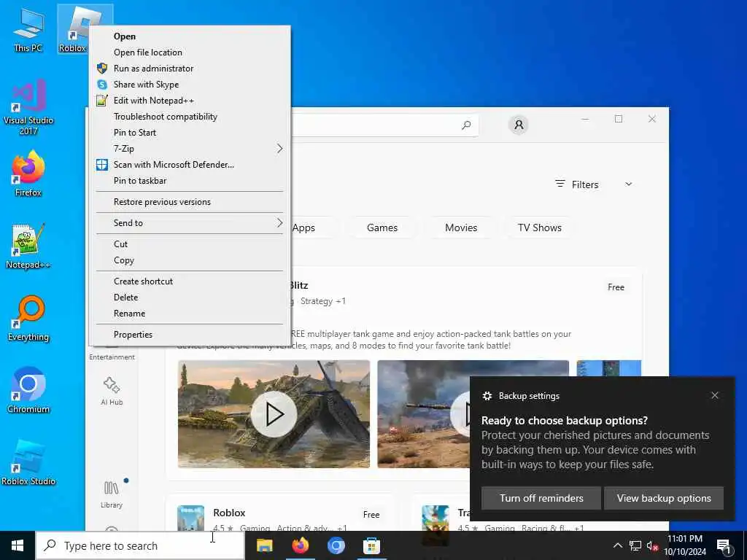Select the Everything desktop shortcut
747x560 pixels.
[x=28, y=319]
